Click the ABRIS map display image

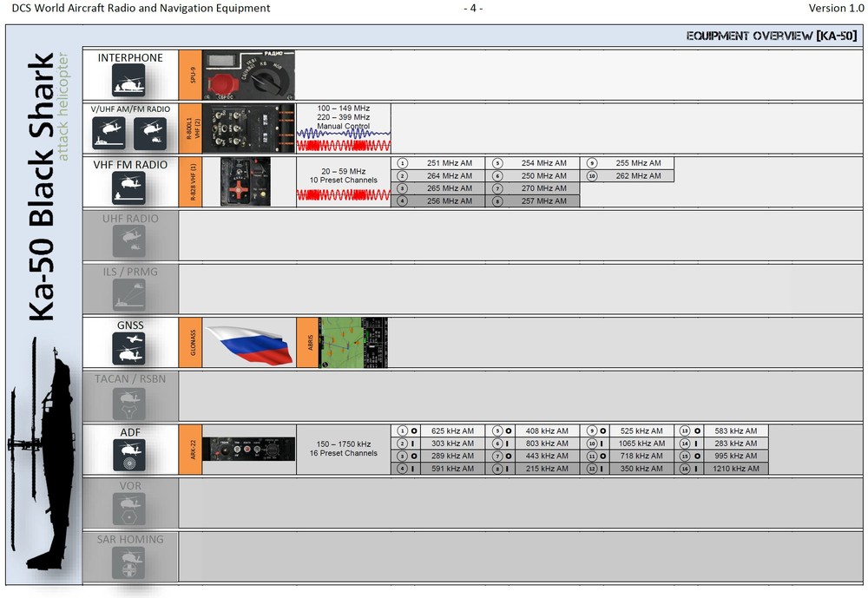click(353, 342)
